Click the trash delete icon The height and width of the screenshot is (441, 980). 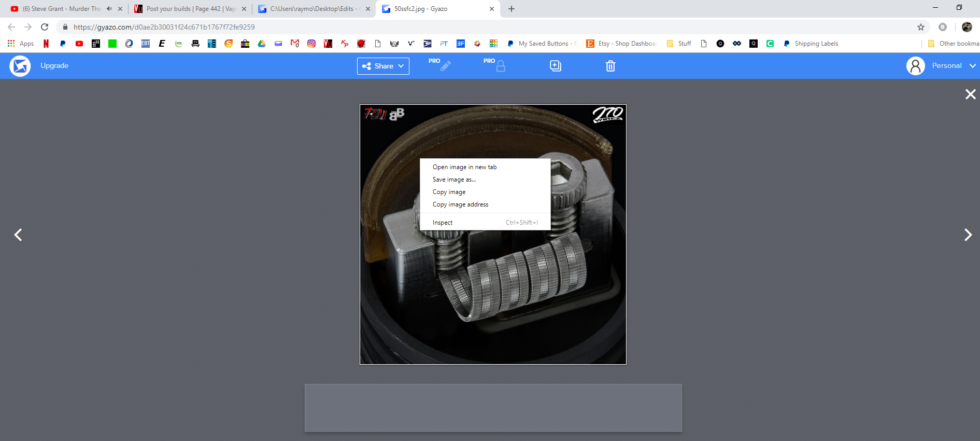610,66
